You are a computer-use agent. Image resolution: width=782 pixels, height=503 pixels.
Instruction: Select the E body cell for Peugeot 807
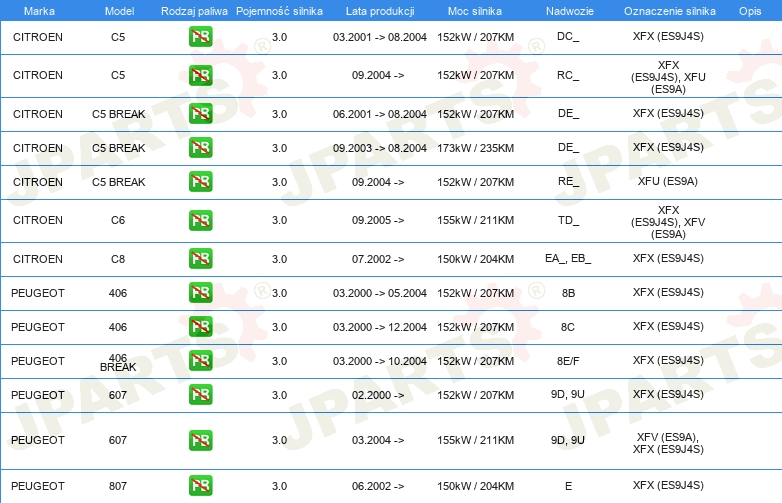click(569, 486)
